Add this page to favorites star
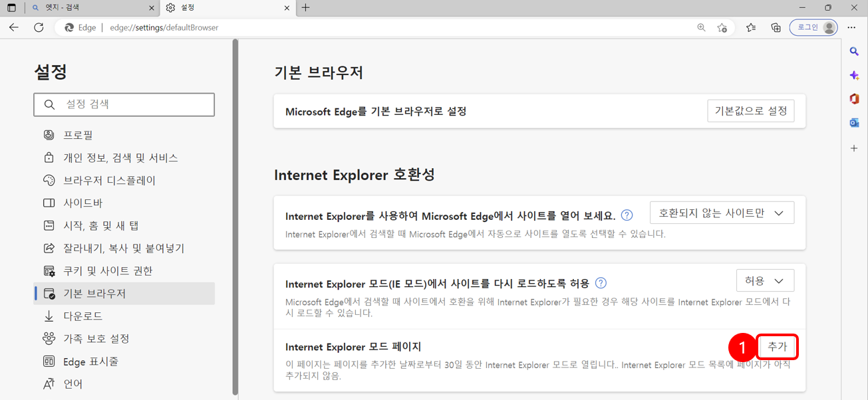Image resolution: width=868 pixels, height=400 pixels. point(722,27)
